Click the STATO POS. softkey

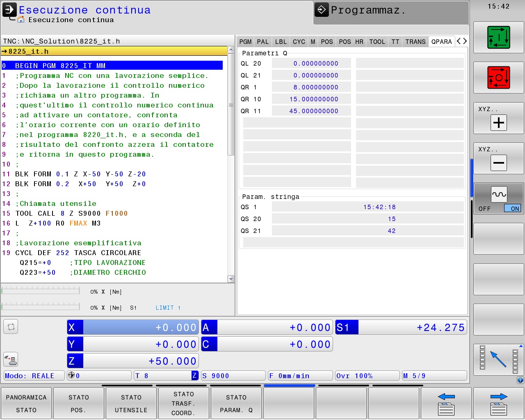pos(79,403)
